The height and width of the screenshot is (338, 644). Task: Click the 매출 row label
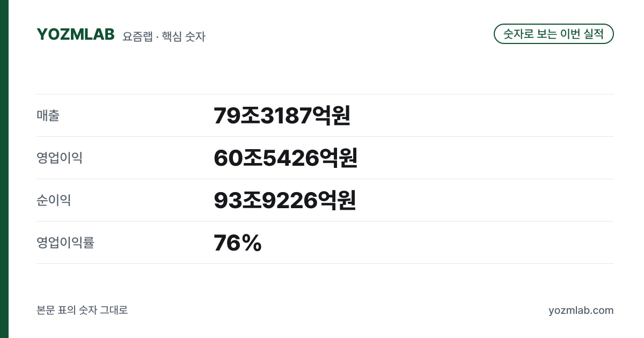[48, 115]
